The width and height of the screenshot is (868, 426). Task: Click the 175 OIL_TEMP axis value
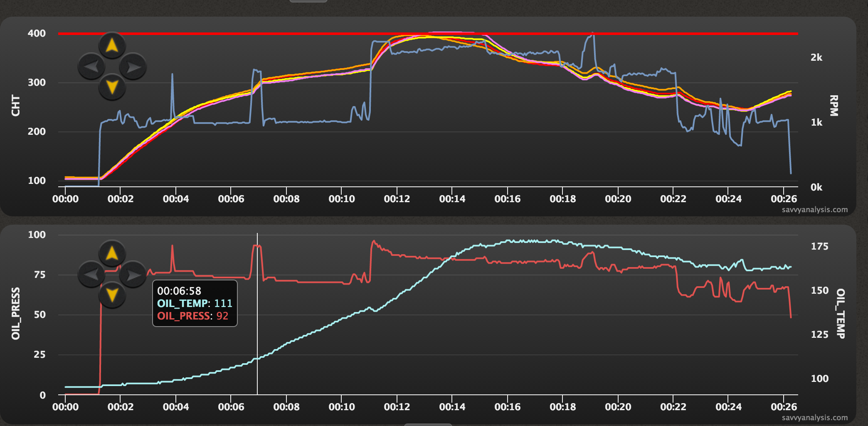pyautogui.click(x=819, y=246)
